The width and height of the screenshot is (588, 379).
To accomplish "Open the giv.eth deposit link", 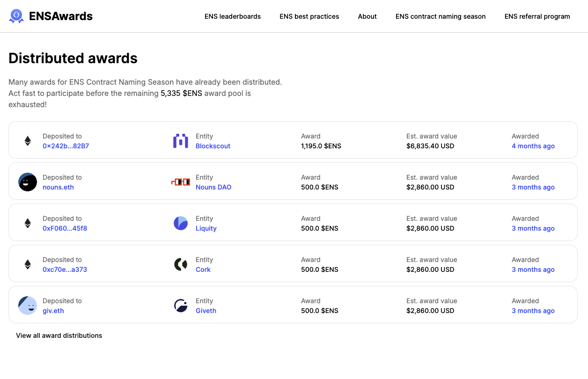I will 53,311.
